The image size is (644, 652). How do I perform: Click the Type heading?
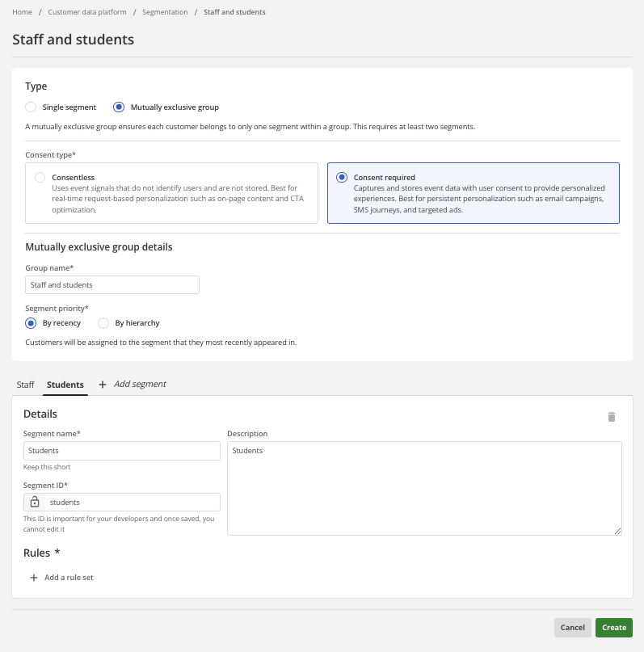(x=36, y=86)
